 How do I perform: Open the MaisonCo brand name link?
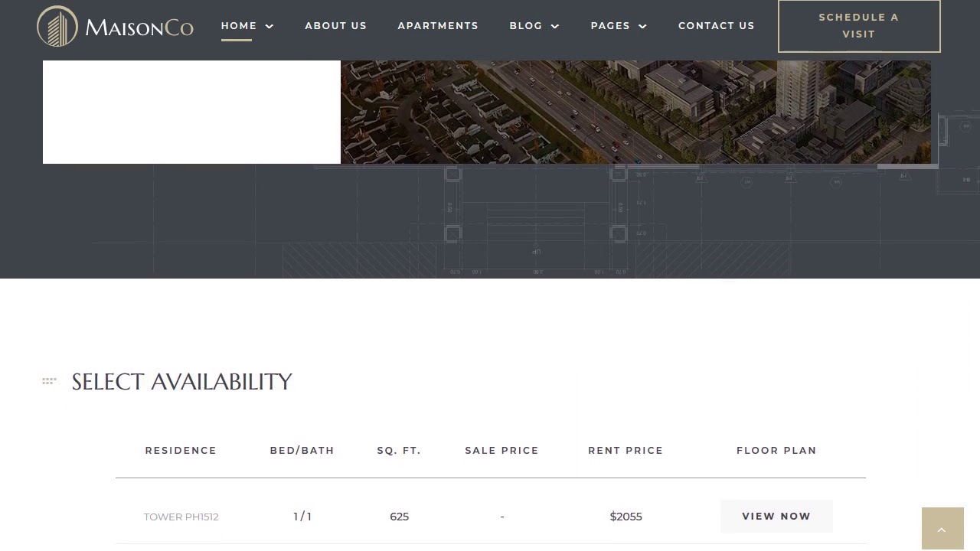[x=139, y=28]
